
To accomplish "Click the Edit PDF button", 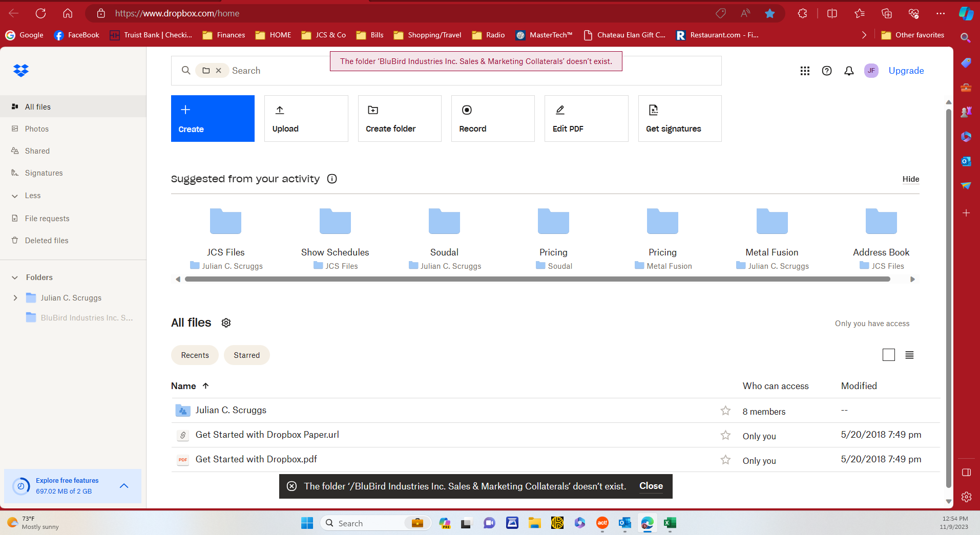I will (x=587, y=118).
